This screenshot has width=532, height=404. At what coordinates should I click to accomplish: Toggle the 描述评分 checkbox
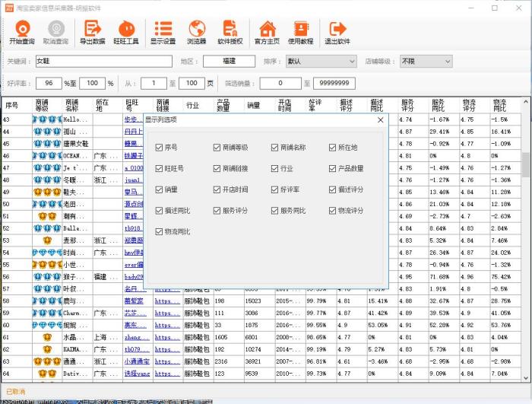click(333, 189)
